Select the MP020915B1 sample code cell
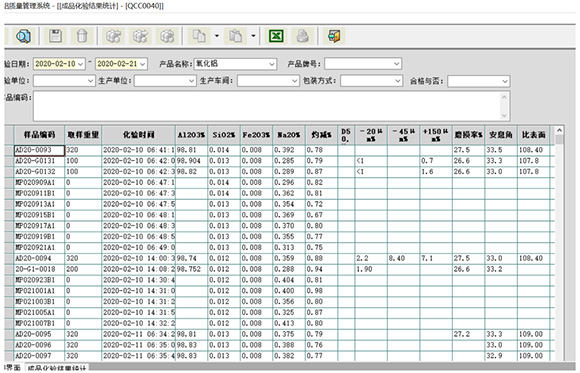The image size is (580, 373). click(39, 215)
